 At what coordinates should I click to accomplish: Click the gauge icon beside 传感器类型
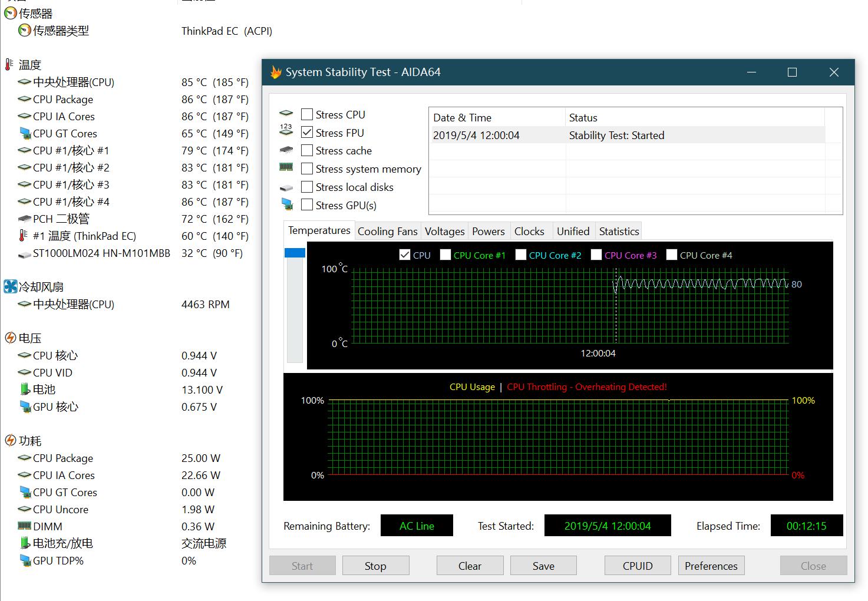(x=24, y=31)
